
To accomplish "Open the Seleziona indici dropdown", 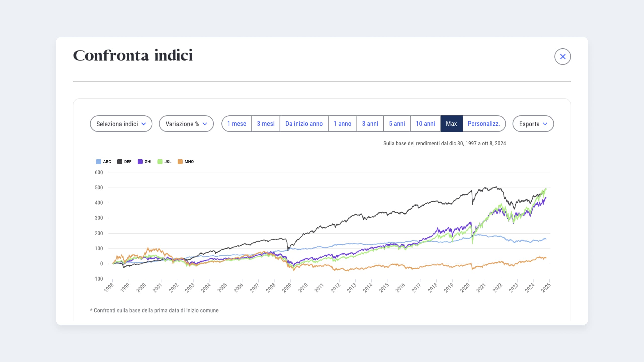I will [121, 124].
